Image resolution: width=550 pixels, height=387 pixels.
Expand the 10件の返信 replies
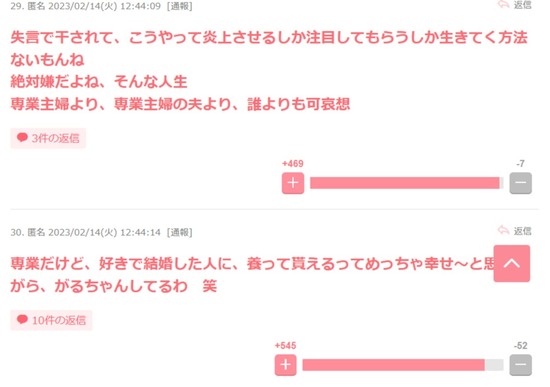pos(51,320)
